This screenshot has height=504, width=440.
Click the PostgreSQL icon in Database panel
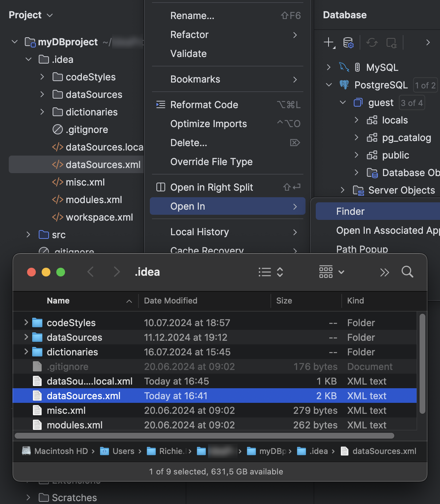pos(344,85)
